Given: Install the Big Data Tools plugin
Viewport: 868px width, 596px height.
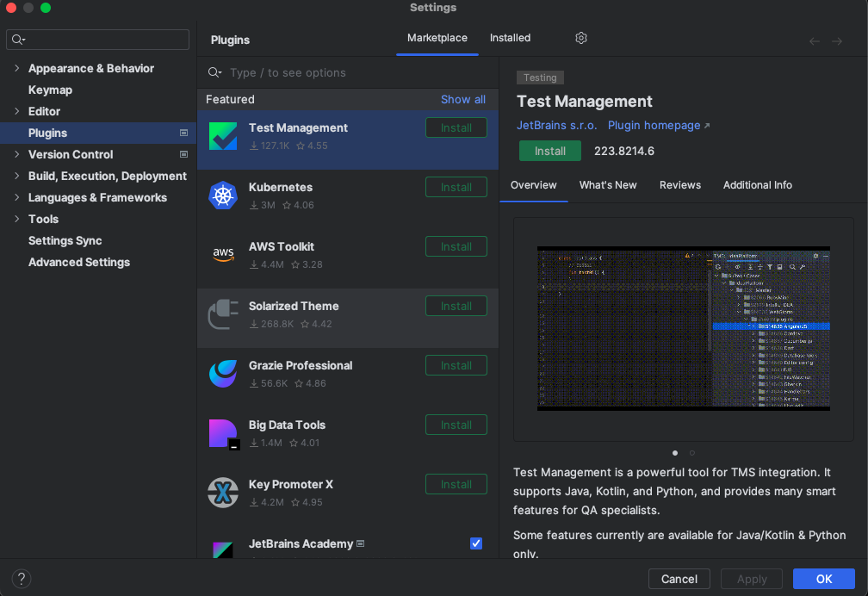Looking at the screenshot, I should pyautogui.click(x=456, y=425).
